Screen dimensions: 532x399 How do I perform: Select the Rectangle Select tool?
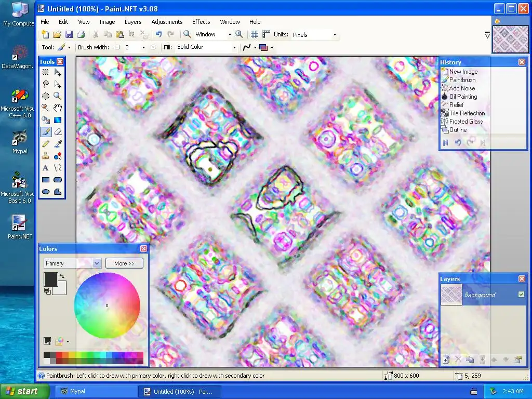coord(46,72)
